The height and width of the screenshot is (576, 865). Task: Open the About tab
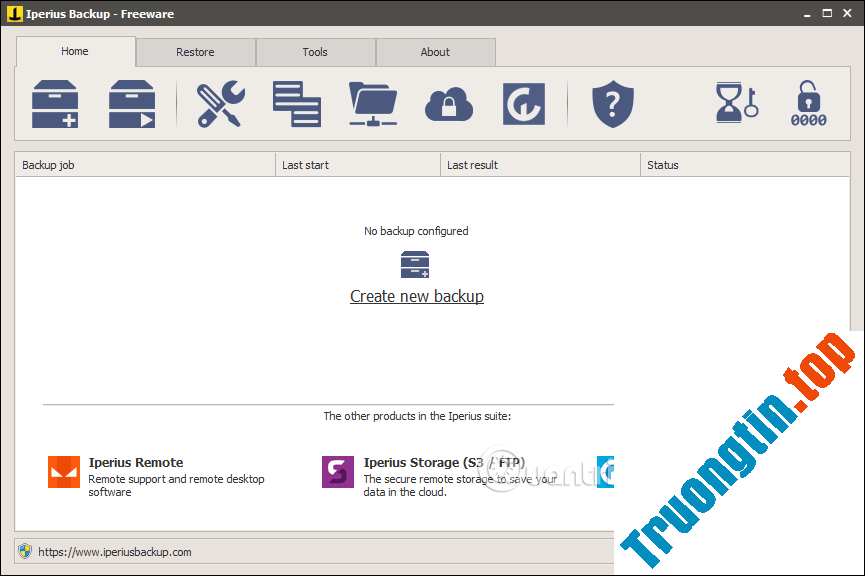pyautogui.click(x=435, y=52)
